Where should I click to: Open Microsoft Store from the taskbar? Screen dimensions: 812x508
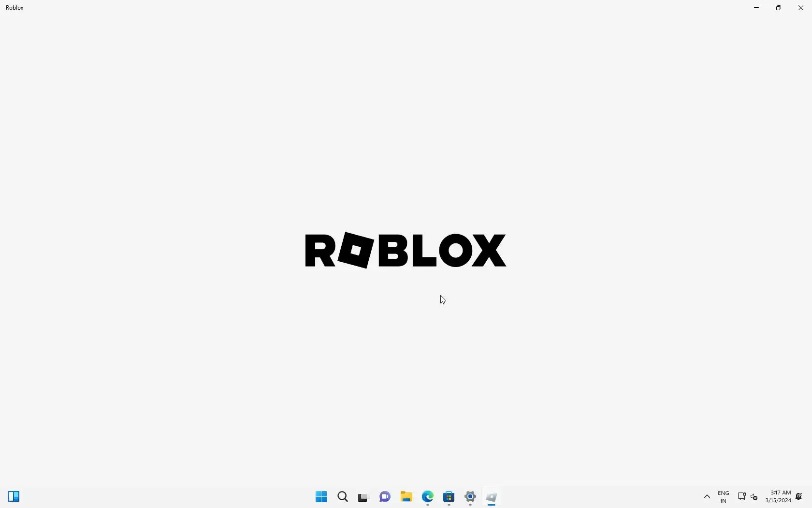(449, 497)
